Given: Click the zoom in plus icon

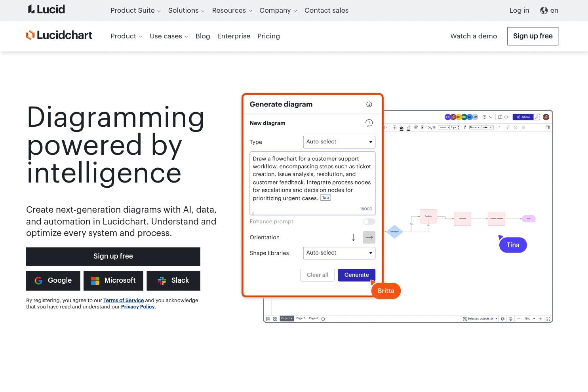Looking at the screenshot, I should [540, 319].
